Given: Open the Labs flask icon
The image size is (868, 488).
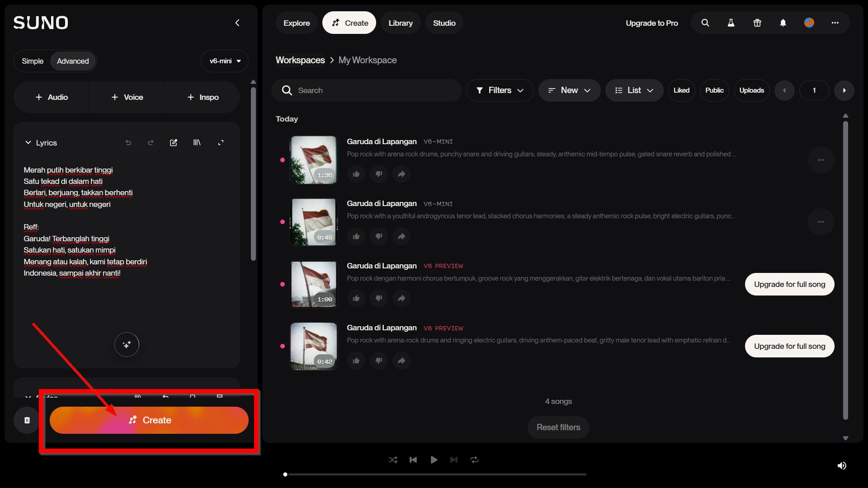Looking at the screenshot, I should [x=731, y=23].
